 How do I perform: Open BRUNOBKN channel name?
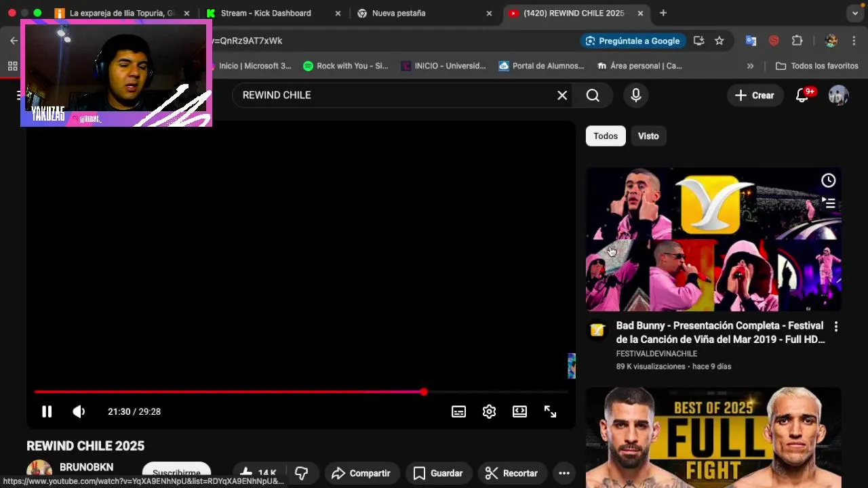click(86, 467)
